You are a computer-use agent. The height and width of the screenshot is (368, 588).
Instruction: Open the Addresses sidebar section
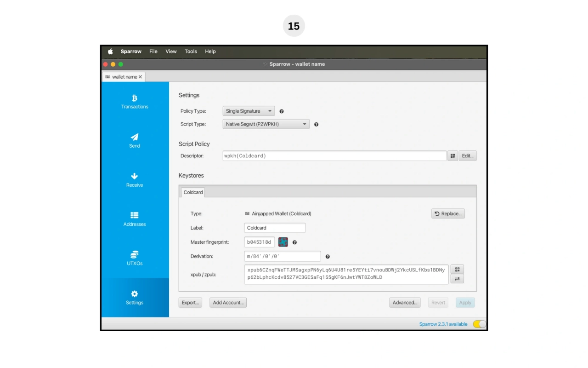(135, 219)
